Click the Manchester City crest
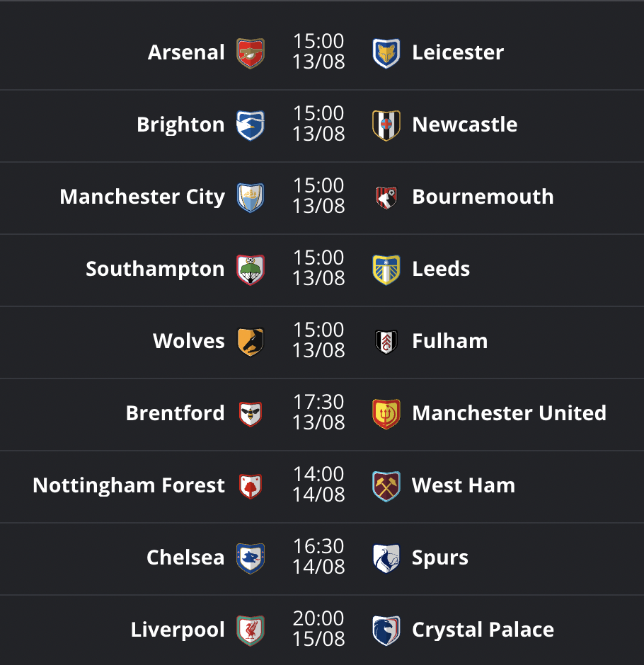Screen dimensions: 644x665 251,197
